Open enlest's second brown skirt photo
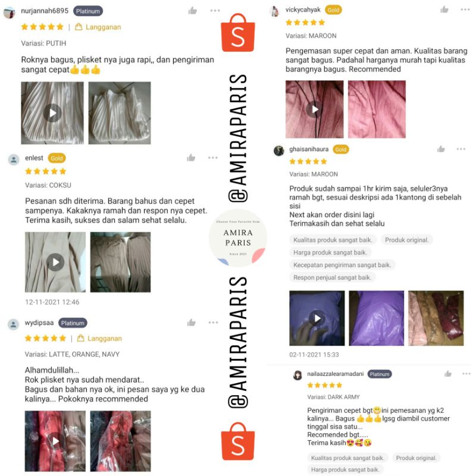476x476 pixels. (x=121, y=262)
